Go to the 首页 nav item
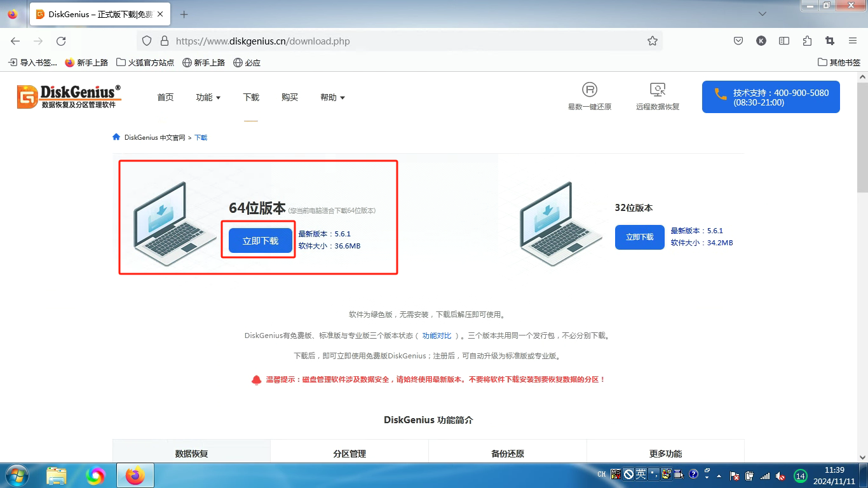 [165, 97]
